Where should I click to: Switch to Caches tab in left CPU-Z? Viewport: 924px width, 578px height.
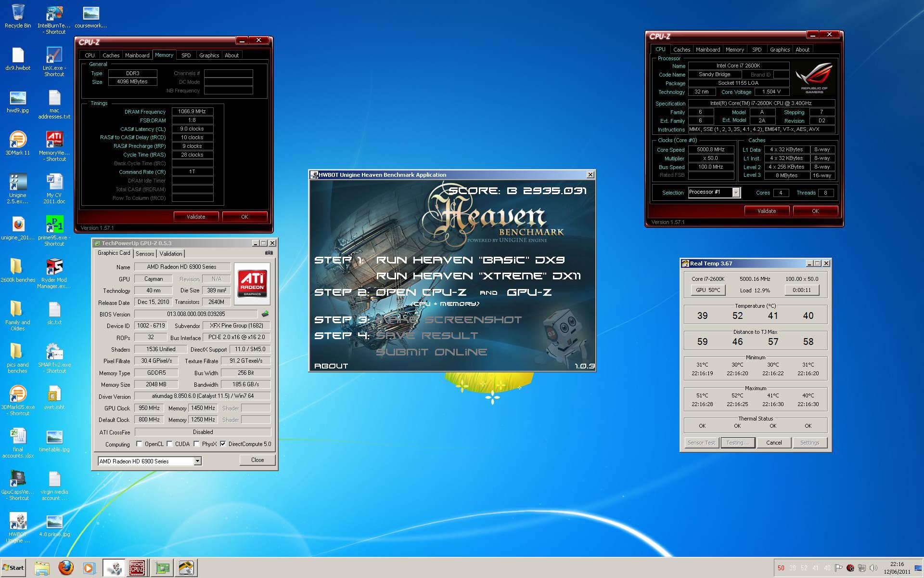pos(111,55)
